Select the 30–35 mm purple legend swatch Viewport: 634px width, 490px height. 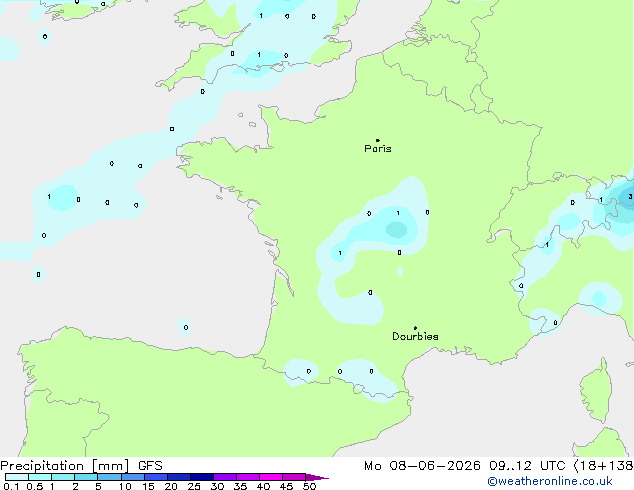(224, 477)
